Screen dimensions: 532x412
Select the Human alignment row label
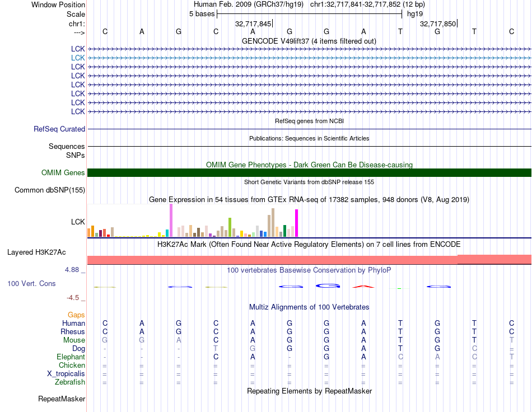point(73,324)
